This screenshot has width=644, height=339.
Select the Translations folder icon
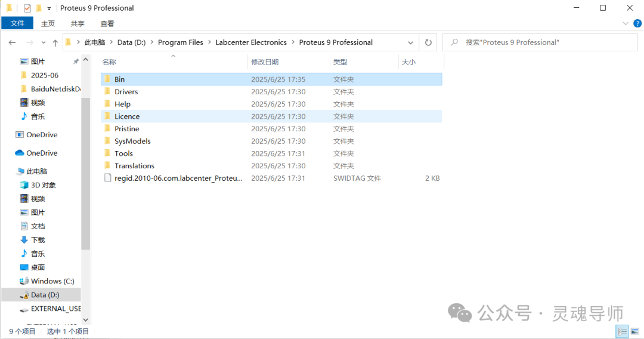tap(107, 165)
